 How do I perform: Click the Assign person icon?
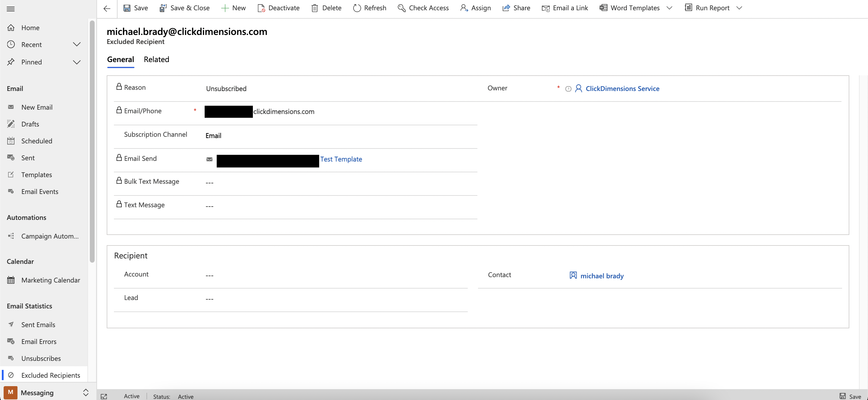(x=464, y=8)
